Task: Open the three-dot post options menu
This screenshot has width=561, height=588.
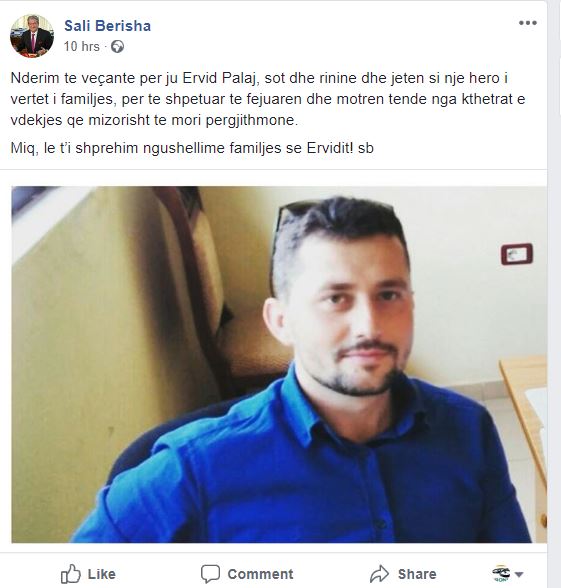Action: pyautogui.click(x=528, y=23)
